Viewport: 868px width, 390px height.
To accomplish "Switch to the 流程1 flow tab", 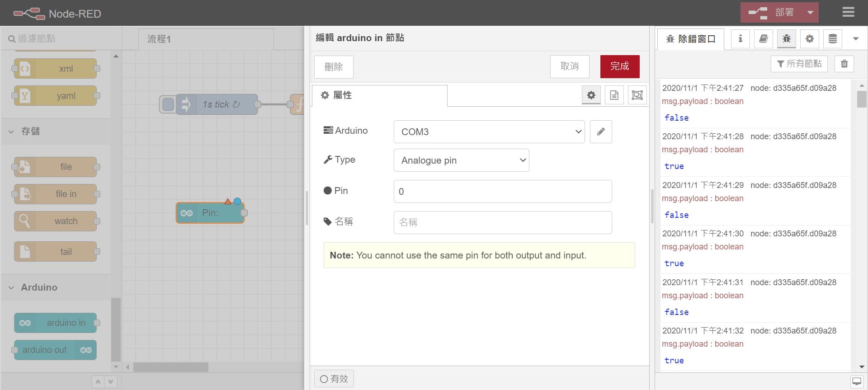I will click(206, 39).
